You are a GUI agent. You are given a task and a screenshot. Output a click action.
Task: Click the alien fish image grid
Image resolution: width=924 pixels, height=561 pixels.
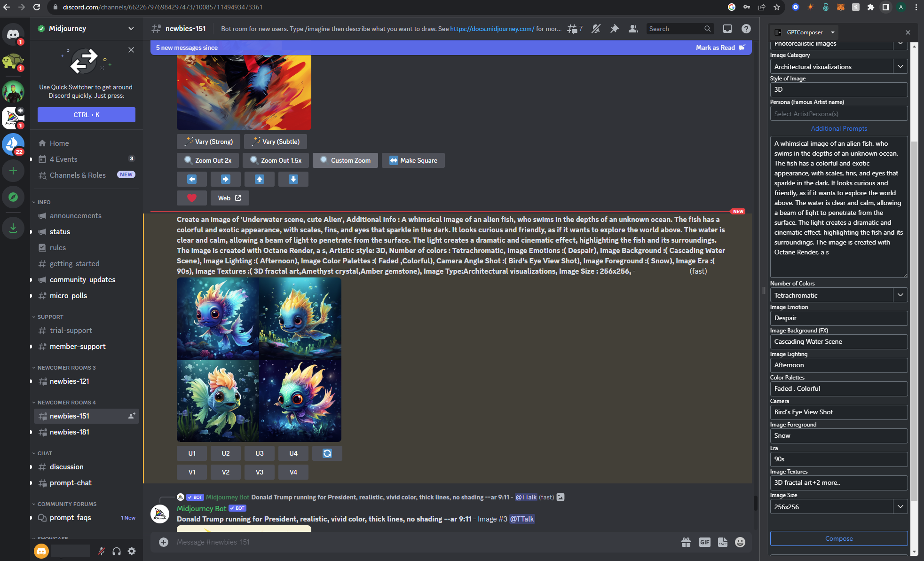tap(259, 360)
